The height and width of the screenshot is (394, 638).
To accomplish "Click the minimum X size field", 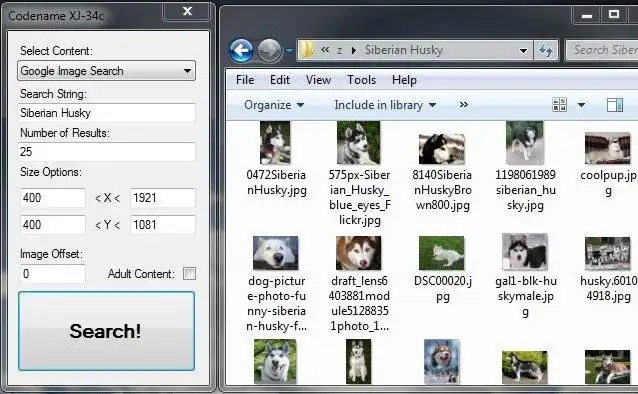I will pyautogui.click(x=53, y=198).
